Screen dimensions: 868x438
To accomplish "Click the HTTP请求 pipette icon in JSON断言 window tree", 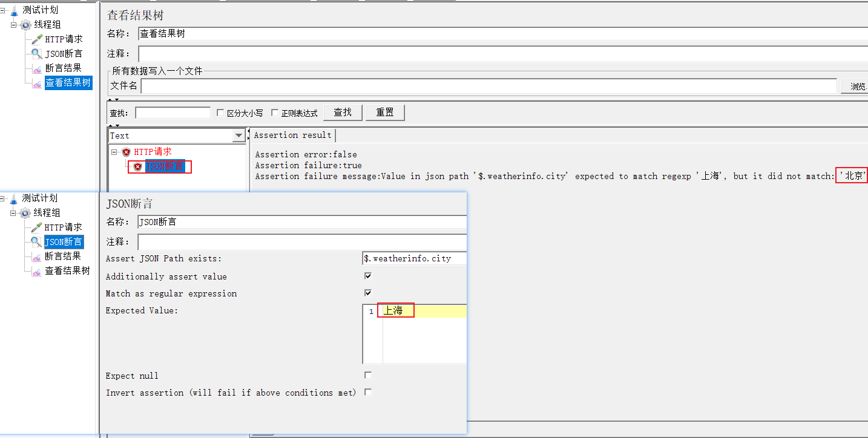I will tap(37, 227).
